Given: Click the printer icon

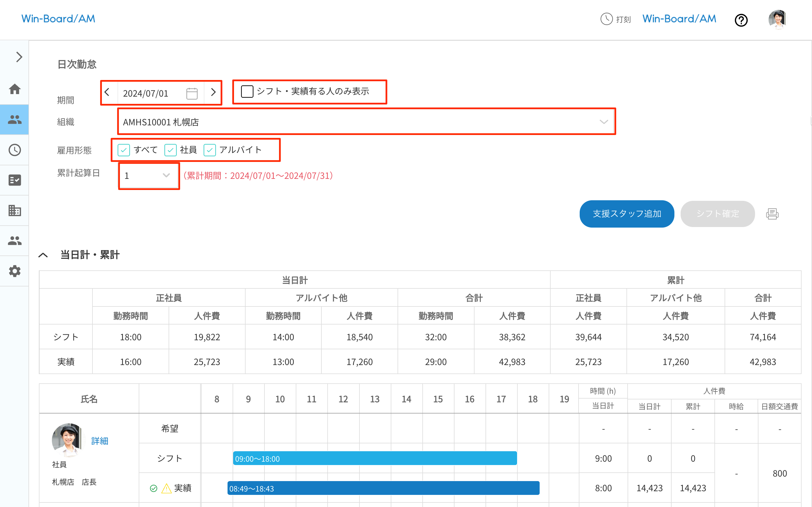Looking at the screenshot, I should pos(772,214).
